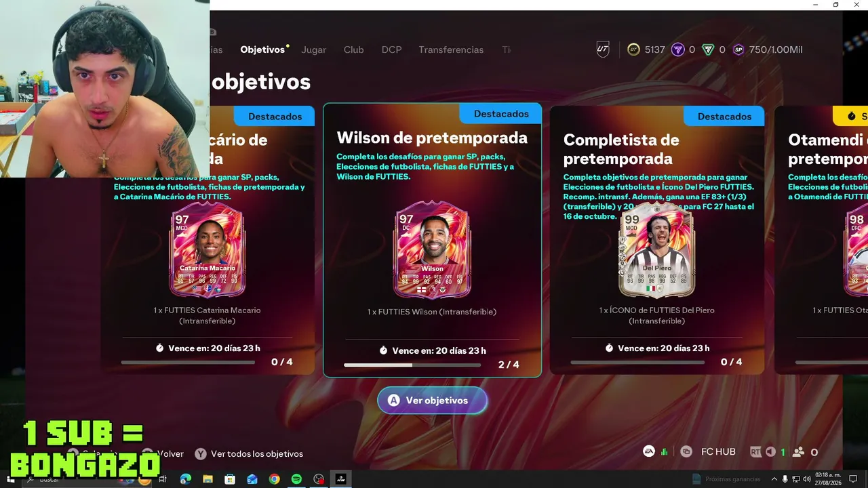
Task: Open the friends online people icon
Action: 798,452
